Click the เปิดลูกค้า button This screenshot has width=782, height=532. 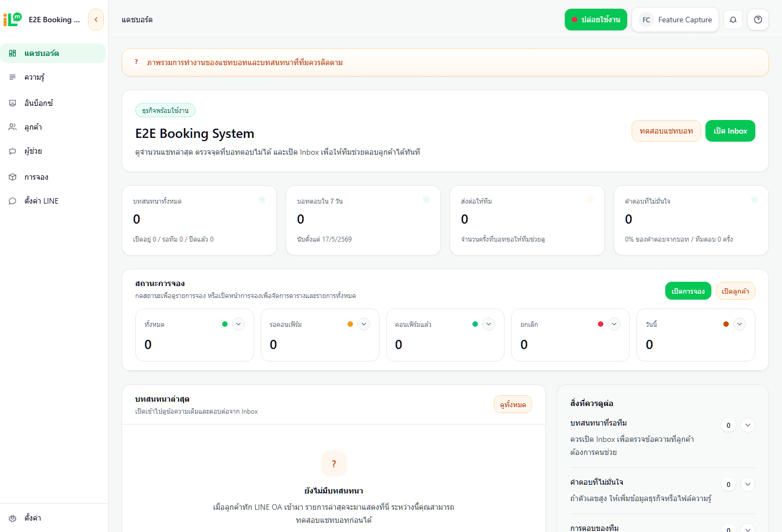coord(735,291)
